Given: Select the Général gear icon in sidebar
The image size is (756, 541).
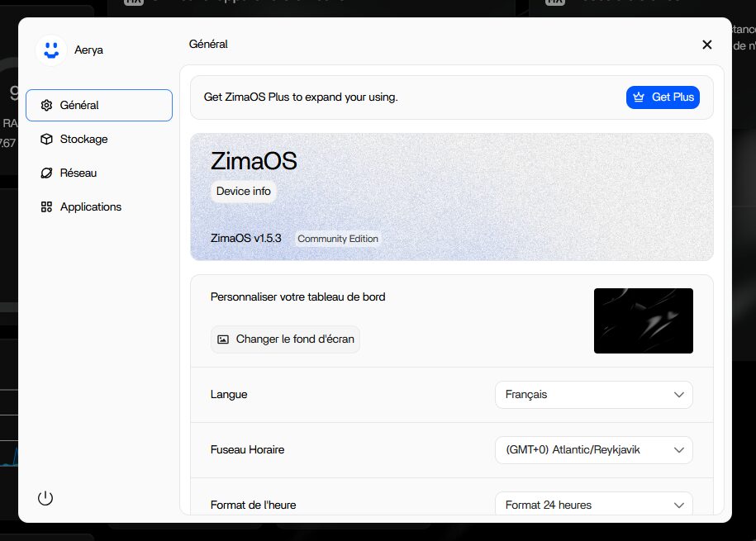Looking at the screenshot, I should coord(47,105).
